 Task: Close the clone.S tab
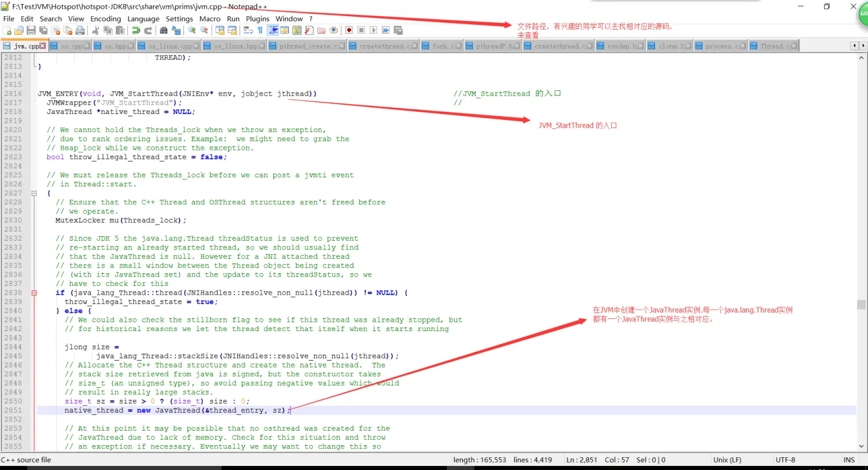click(688, 46)
